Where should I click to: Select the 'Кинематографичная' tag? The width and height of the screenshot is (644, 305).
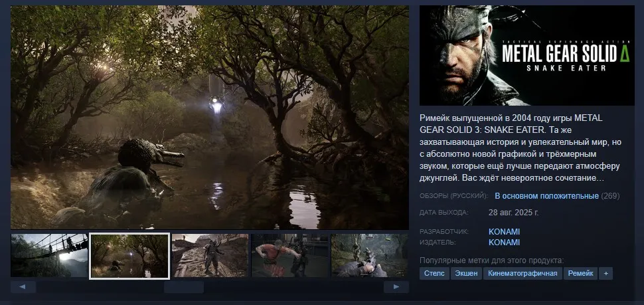pyautogui.click(x=523, y=273)
